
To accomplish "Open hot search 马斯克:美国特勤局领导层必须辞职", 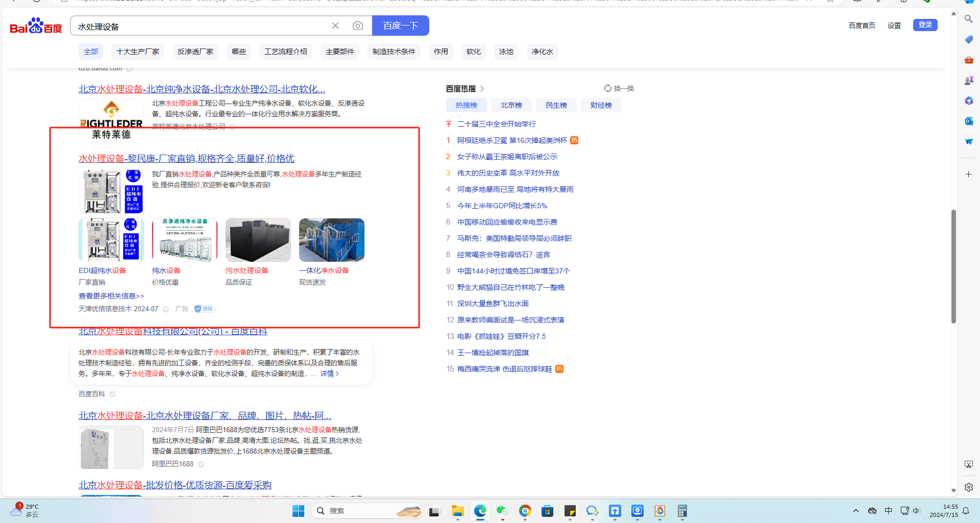I will [514, 238].
